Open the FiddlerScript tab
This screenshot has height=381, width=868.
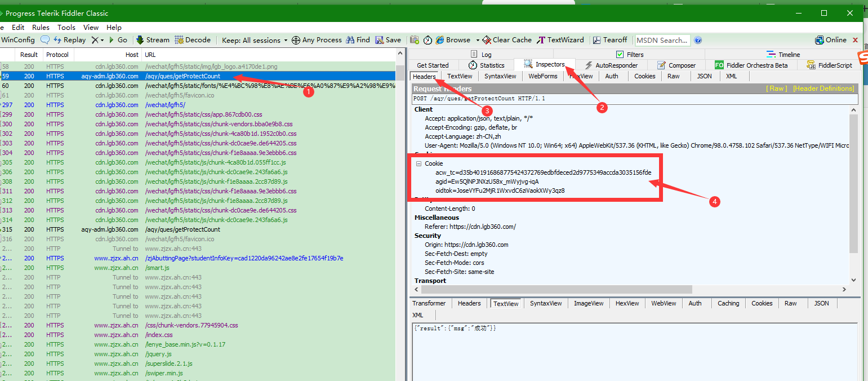pyautogui.click(x=830, y=65)
